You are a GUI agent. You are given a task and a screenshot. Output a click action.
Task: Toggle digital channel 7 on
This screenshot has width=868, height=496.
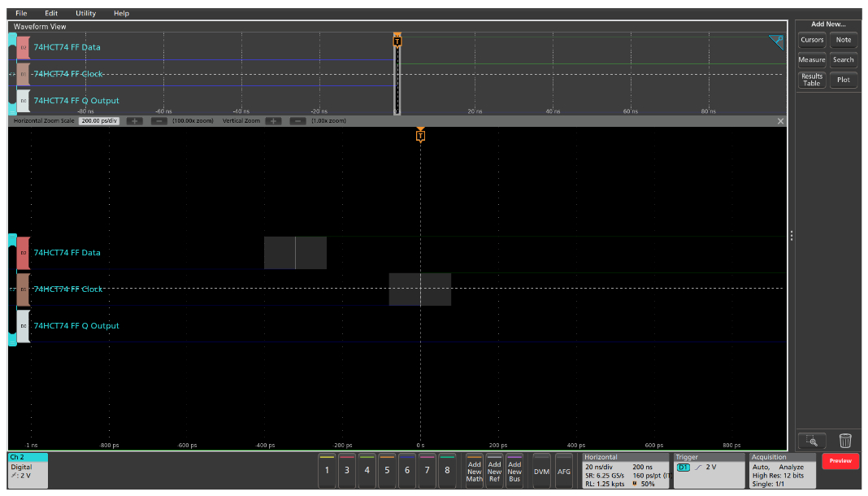coord(427,469)
